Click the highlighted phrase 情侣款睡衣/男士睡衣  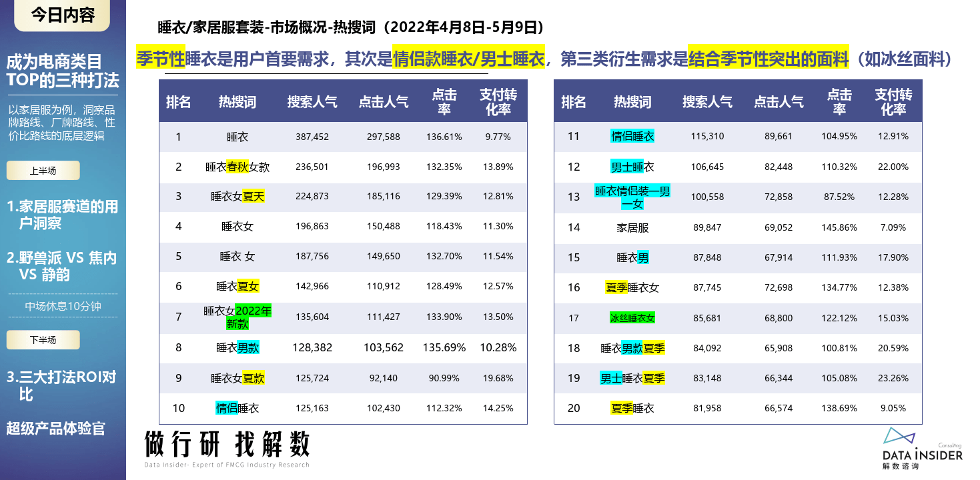470,58
